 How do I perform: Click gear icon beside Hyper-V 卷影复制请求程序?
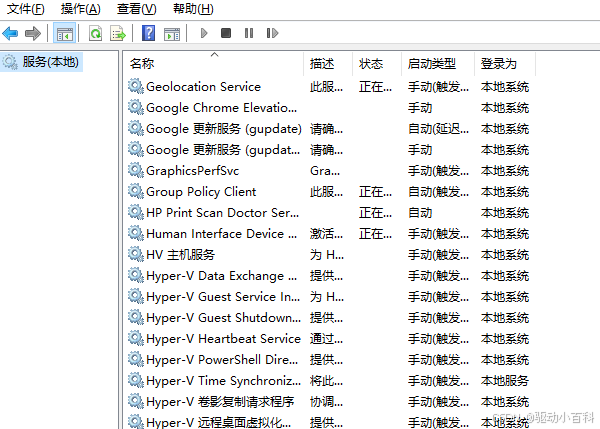(135, 401)
